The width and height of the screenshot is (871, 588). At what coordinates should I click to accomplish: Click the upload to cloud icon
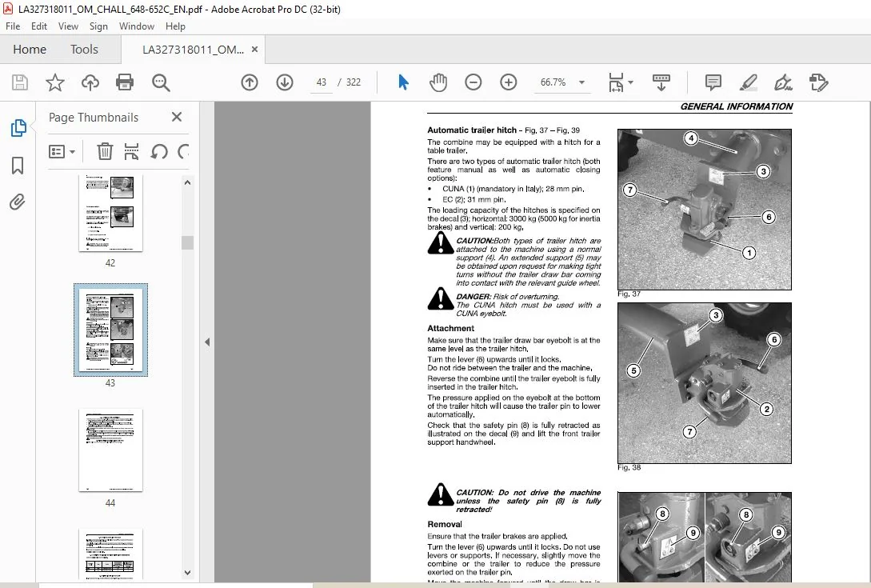[x=90, y=82]
